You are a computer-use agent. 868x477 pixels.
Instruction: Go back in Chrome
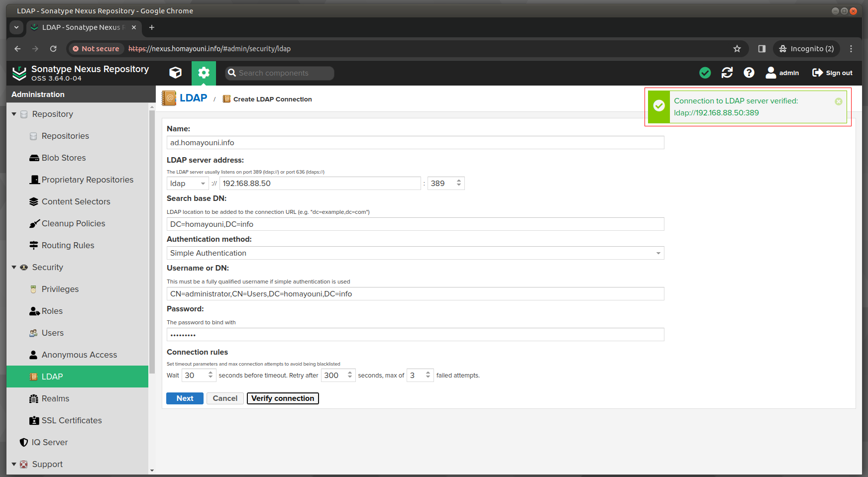[x=17, y=49]
